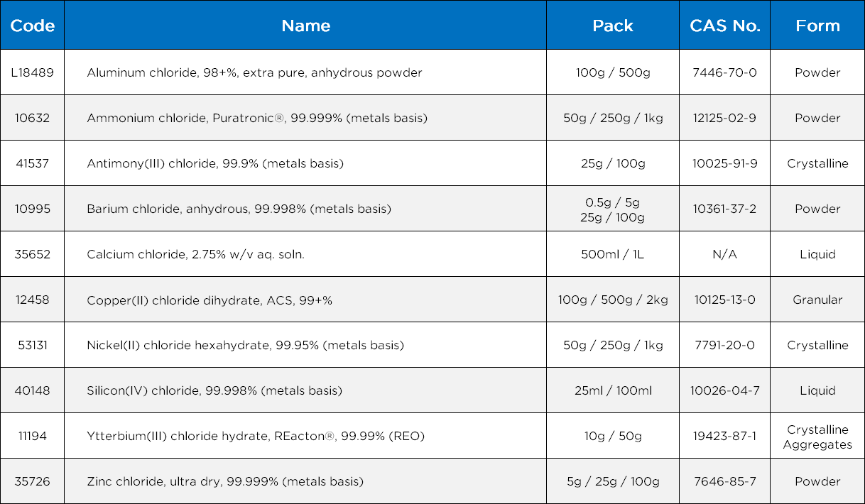
Task: Open Calcium chloride 2.75% aq. soln.
Action: click(x=195, y=254)
